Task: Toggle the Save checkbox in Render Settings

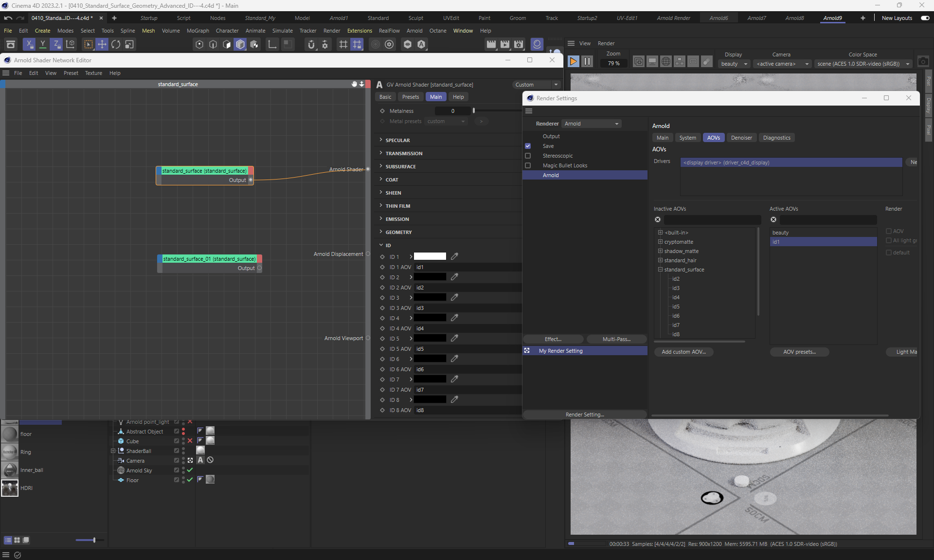Action: pos(528,146)
